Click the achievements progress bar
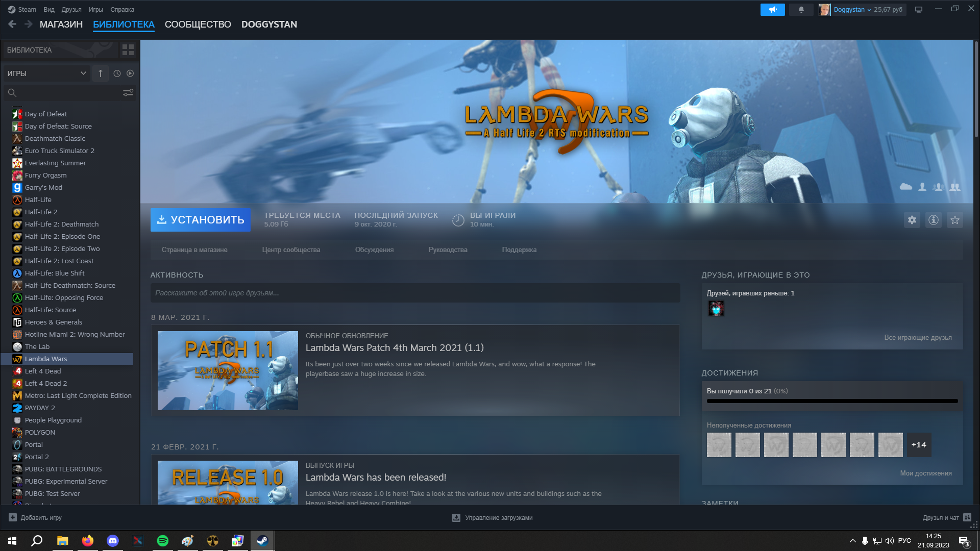 832,401
